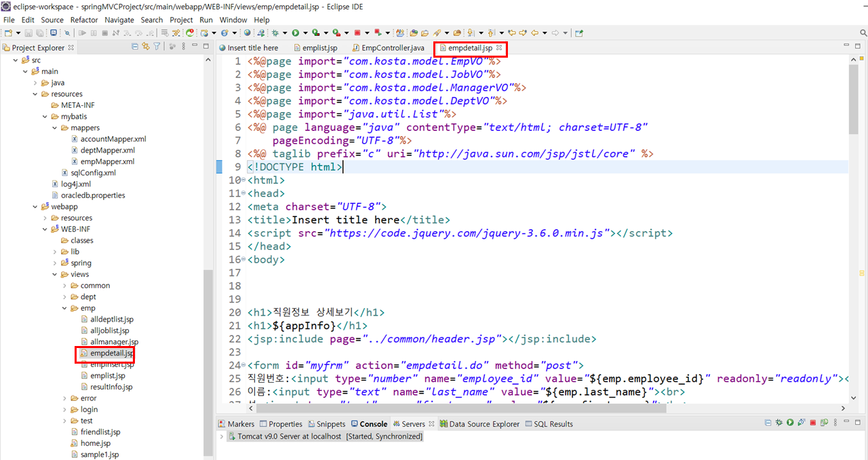
Task: Click the Back navigation arrow in toolbar
Action: (534, 33)
